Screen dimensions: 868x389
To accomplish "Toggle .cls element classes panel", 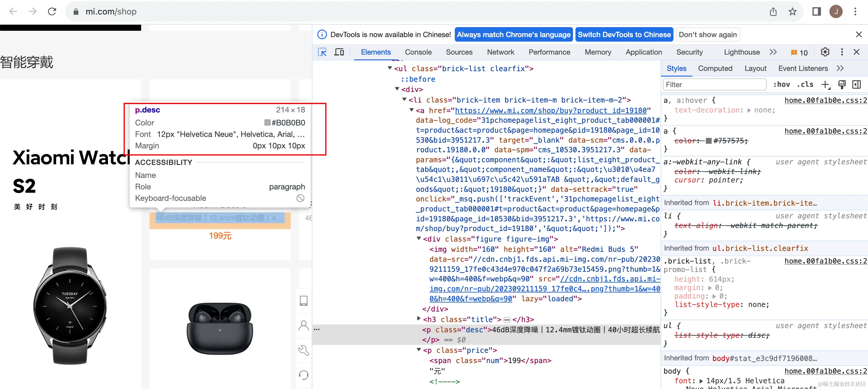I will tap(805, 84).
